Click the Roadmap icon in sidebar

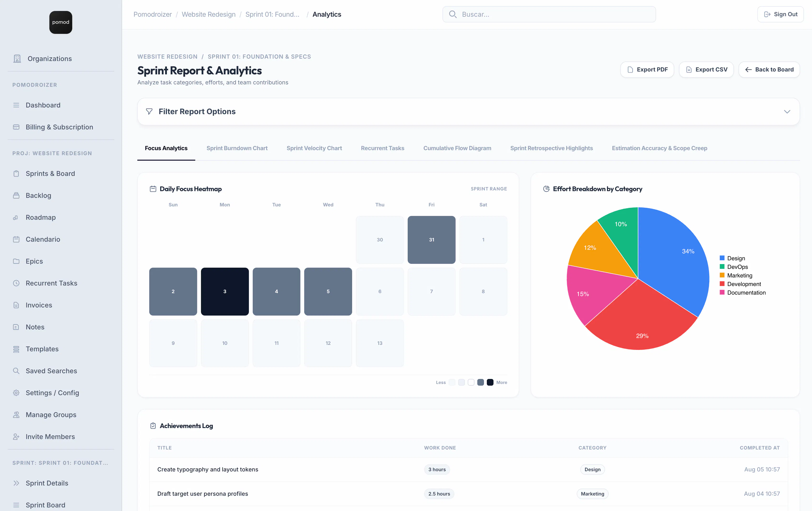(x=15, y=218)
